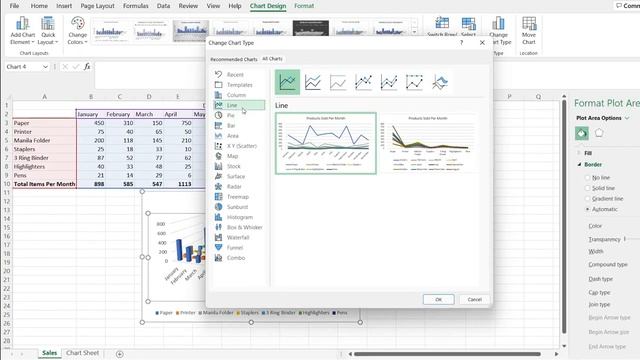Select the 100% Stacked Line subtype icon
640x360 pixels.
tap(338, 82)
